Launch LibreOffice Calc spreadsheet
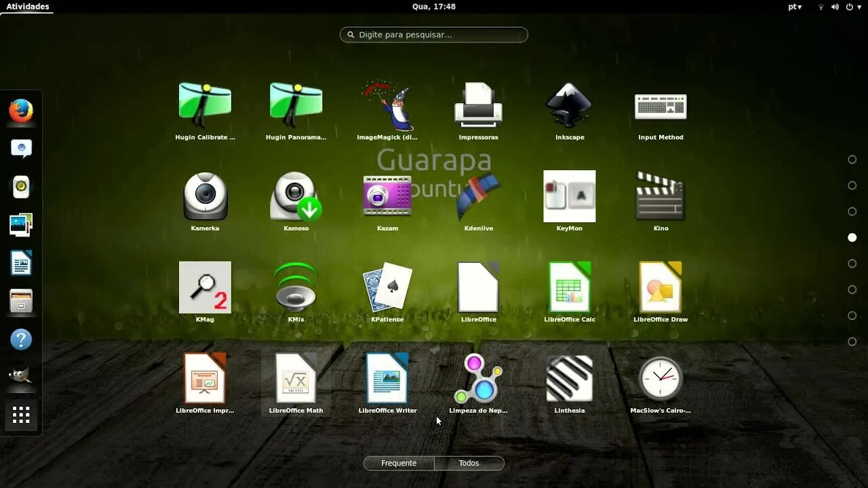This screenshot has width=868, height=488. pos(570,293)
